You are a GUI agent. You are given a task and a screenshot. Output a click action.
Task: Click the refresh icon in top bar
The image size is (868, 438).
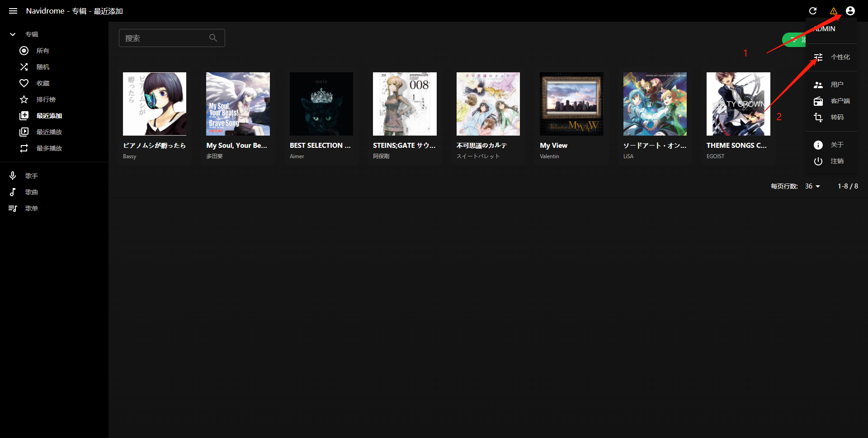pyautogui.click(x=813, y=11)
